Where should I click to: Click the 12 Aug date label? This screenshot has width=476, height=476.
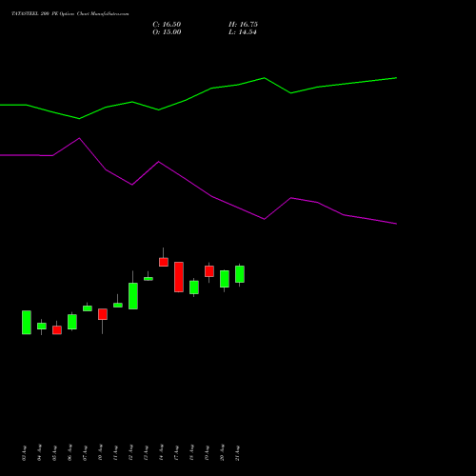[x=130, y=453]
